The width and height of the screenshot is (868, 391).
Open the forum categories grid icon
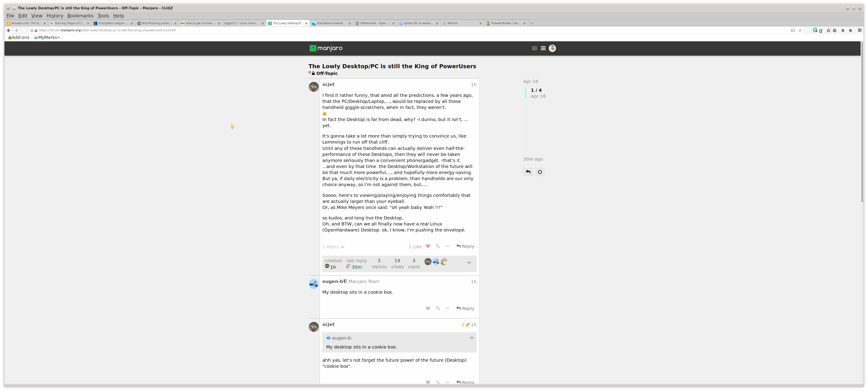tap(534, 48)
